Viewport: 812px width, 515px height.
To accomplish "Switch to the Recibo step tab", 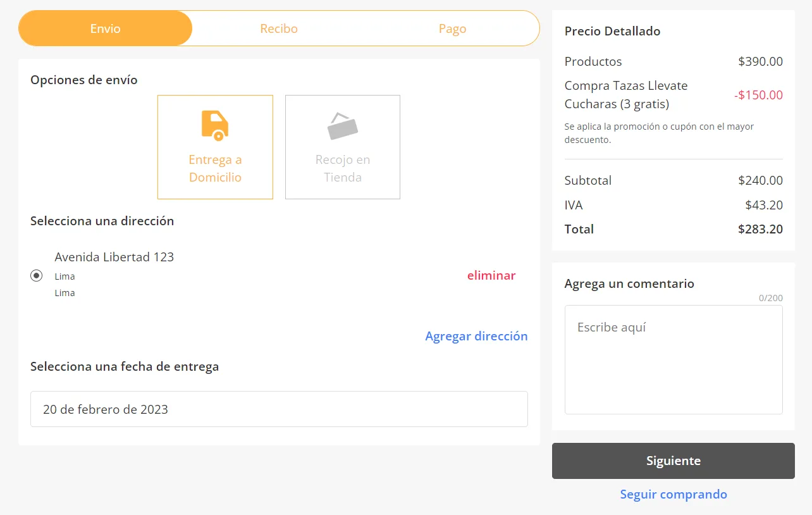I will point(279,28).
